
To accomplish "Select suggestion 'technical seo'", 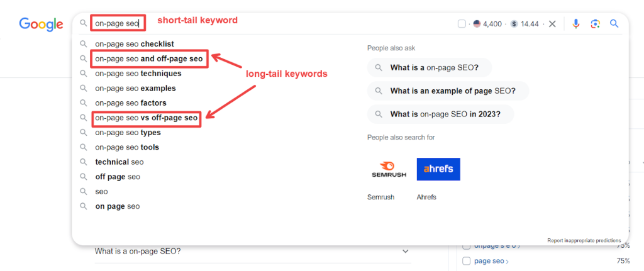I will pyautogui.click(x=119, y=162).
